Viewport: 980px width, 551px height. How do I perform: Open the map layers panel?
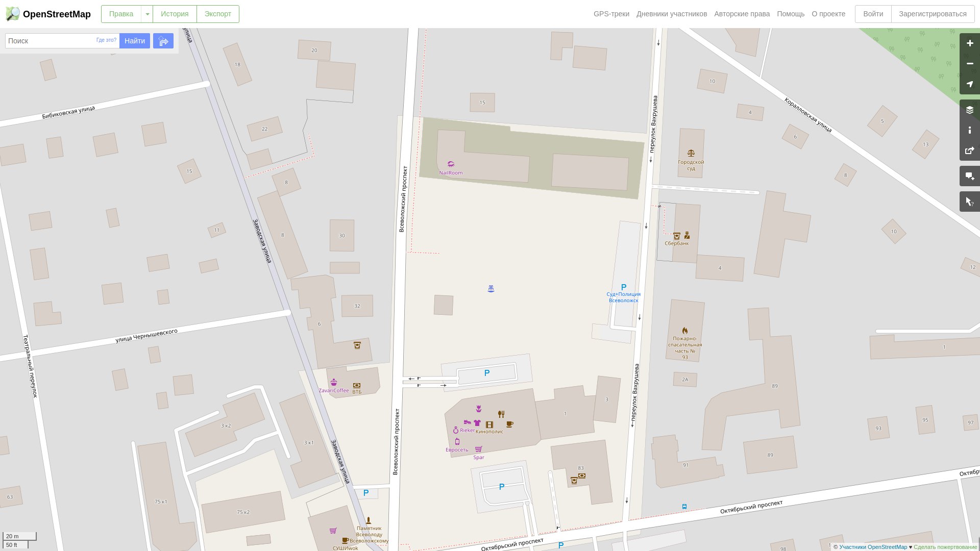pyautogui.click(x=969, y=110)
